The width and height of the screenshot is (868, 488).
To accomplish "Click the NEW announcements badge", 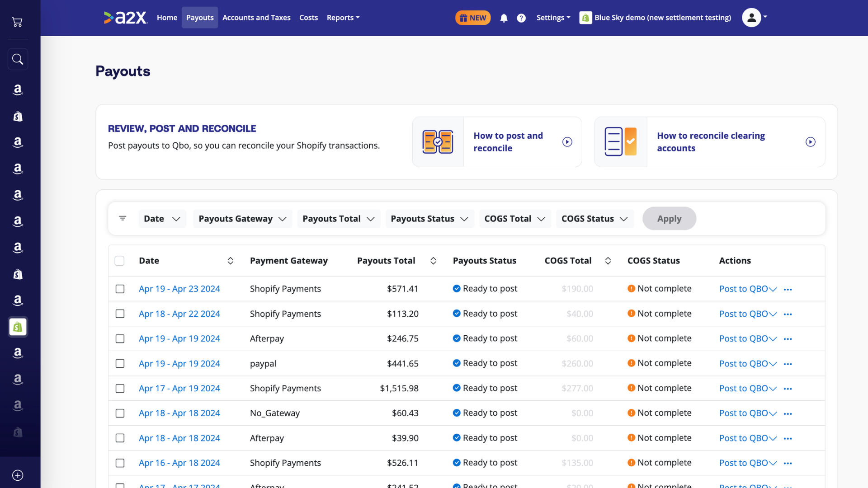I will pyautogui.click(x=473, y=18).
